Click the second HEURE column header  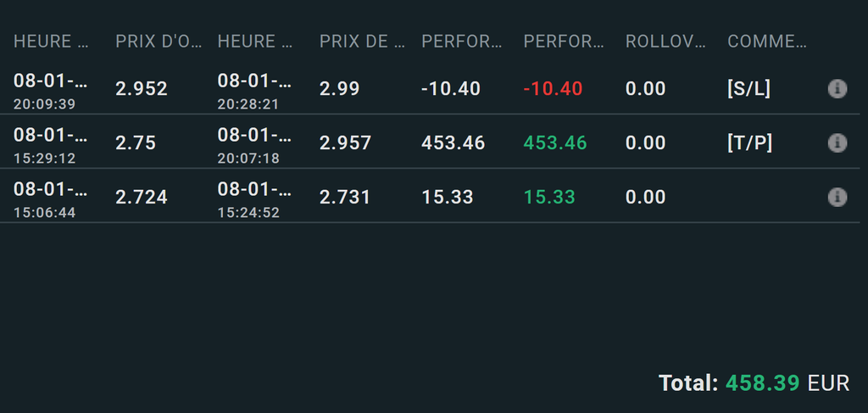coord(257,41)
